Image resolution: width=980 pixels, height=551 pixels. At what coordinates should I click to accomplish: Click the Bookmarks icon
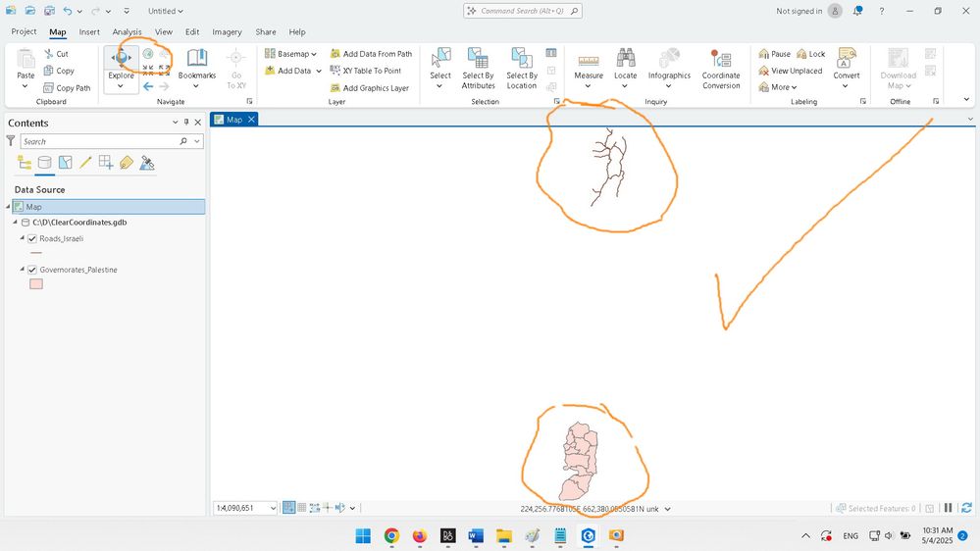click(197, 58)
